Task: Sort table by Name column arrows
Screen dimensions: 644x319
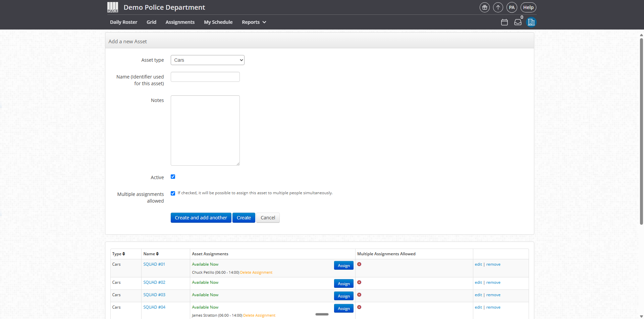Action: [x=157, y=254]
